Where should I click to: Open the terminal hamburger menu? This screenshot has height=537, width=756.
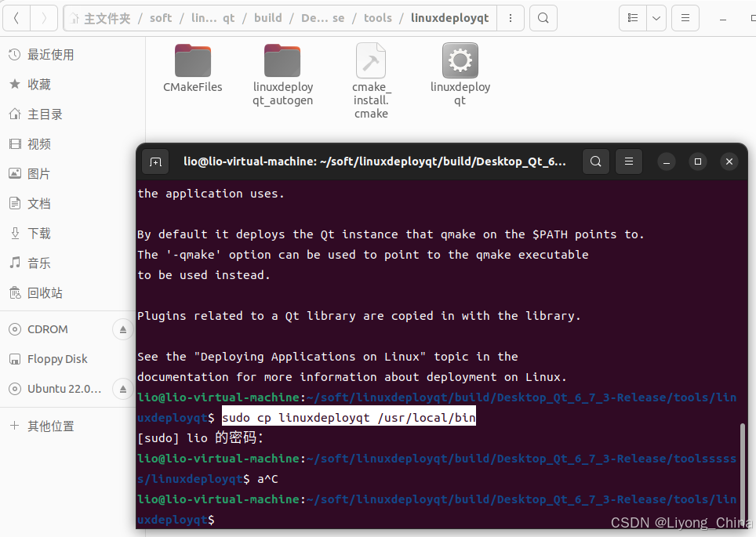(x=628, y=161)
